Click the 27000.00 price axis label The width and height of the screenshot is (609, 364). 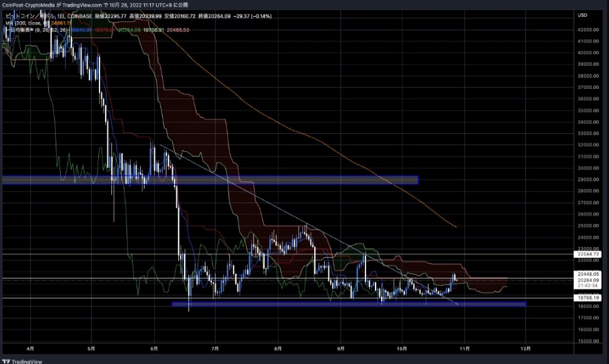(588, 203)
